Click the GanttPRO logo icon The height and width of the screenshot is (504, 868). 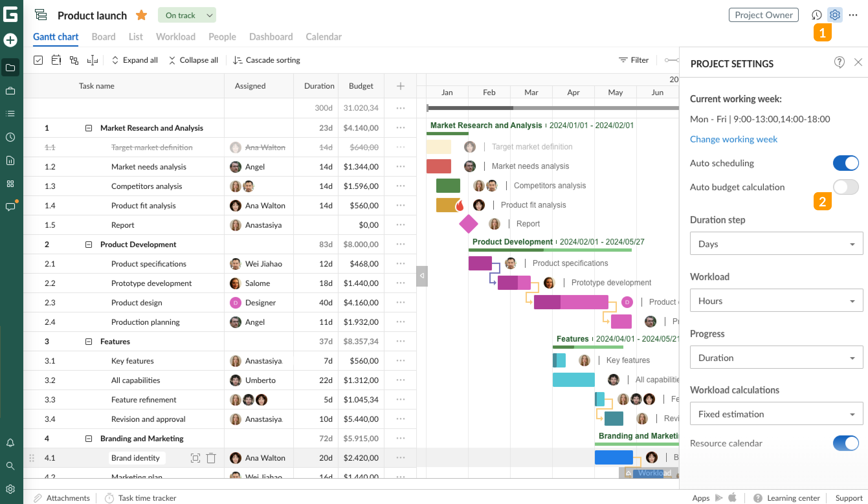10,14
